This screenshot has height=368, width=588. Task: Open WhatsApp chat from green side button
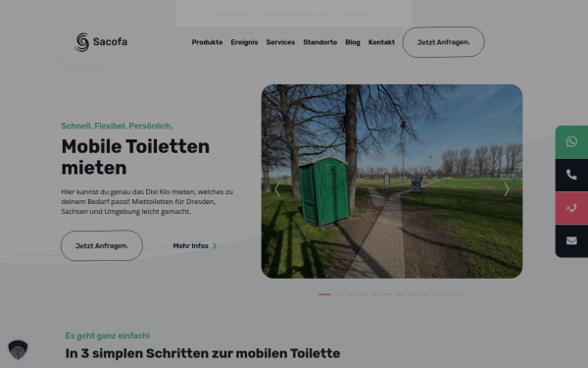pyautogui.click(x=571, y=142)
